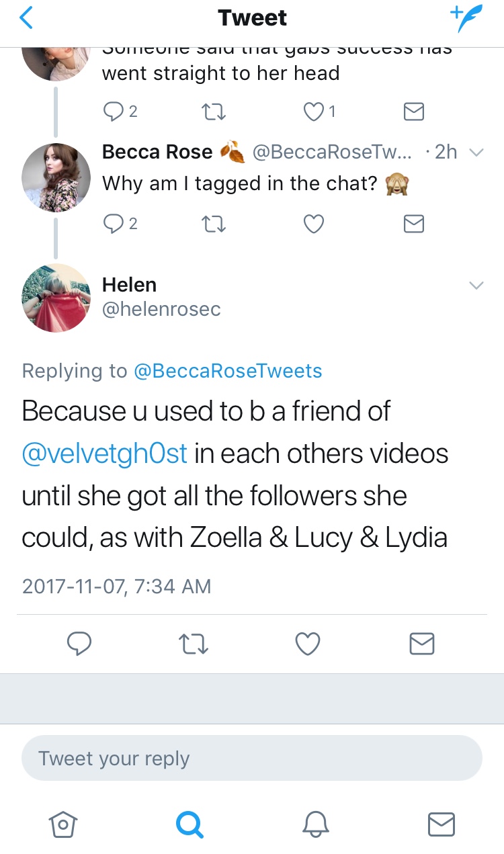Tap the "Tweet your reply" field
Image resolution: width=504 pixels, height=854 pixels.
point(252,759)
